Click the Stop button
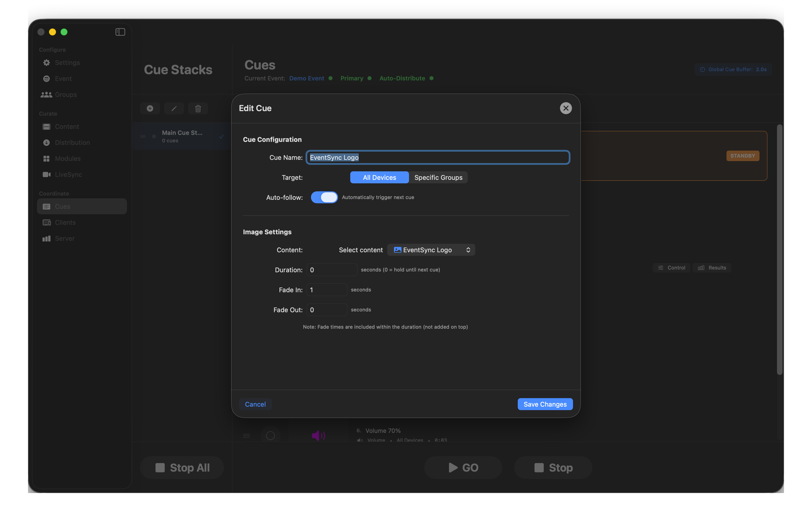 (553, 468)
